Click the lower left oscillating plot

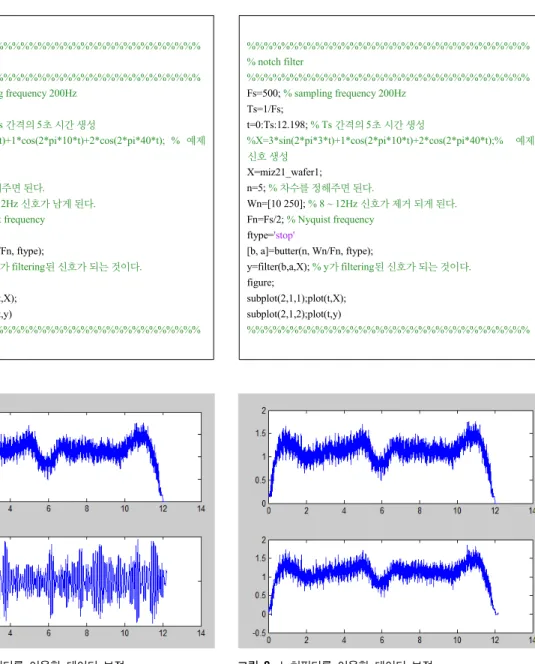(100, 581)
